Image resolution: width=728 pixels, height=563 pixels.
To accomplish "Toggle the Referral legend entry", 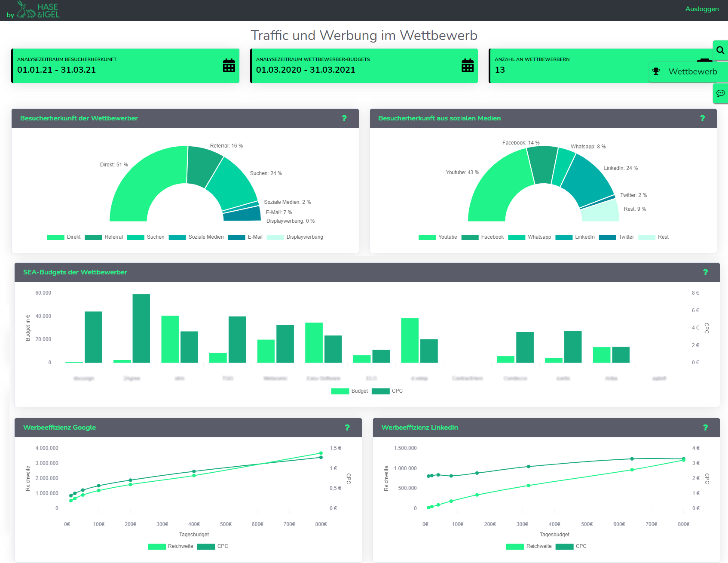I will (104, 237).
